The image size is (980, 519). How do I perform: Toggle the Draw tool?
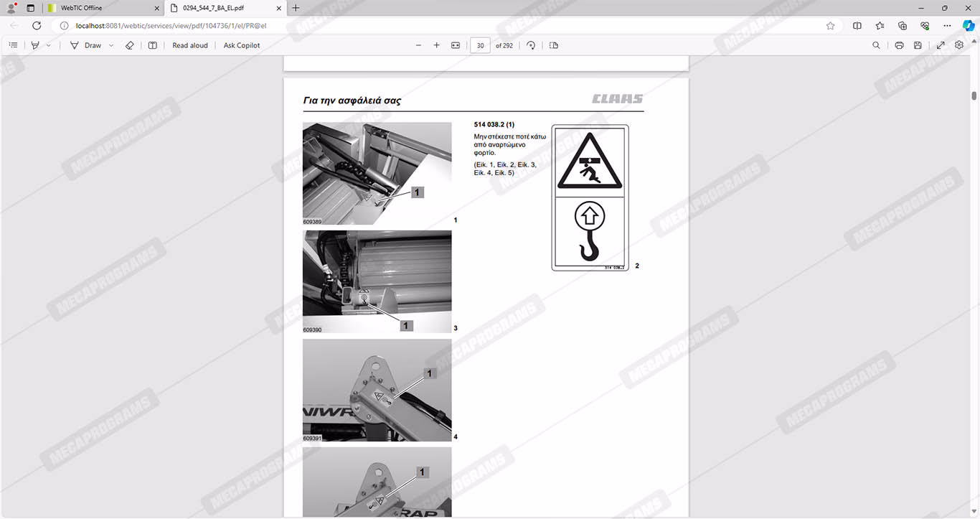pos(86,45)
